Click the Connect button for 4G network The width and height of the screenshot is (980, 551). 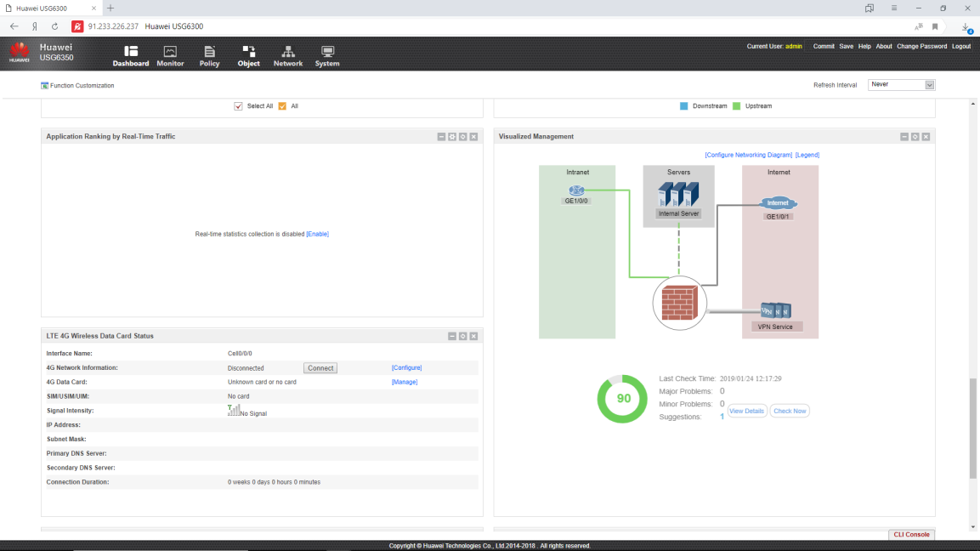coord(320,368)
